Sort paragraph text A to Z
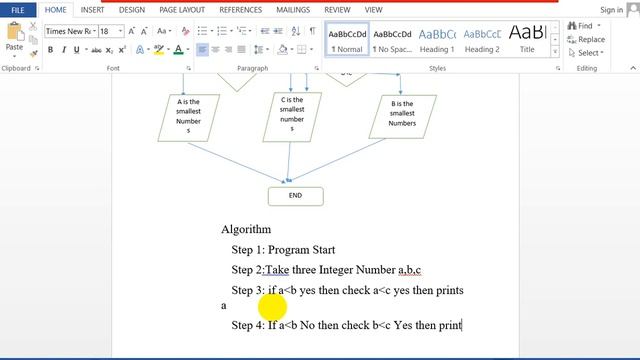The image size is (640, 360). (296, 31)
